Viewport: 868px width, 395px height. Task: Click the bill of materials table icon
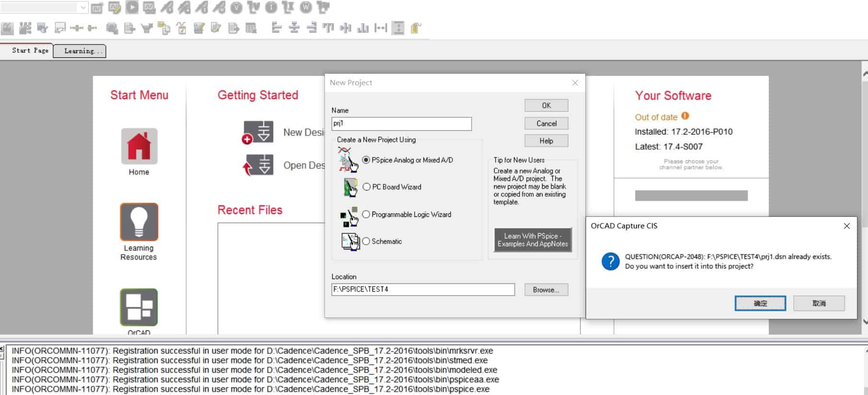click(x=251, y=28)
